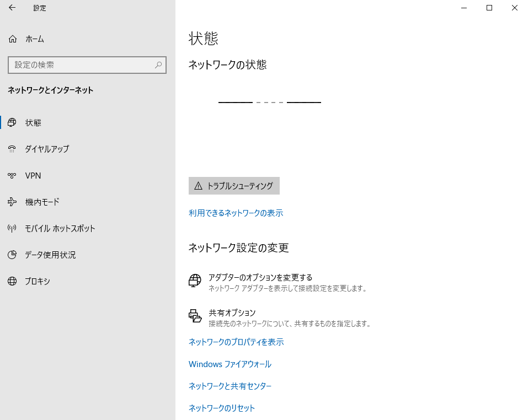
Task: Select 状態 in the sidebar
Action: 87,123
